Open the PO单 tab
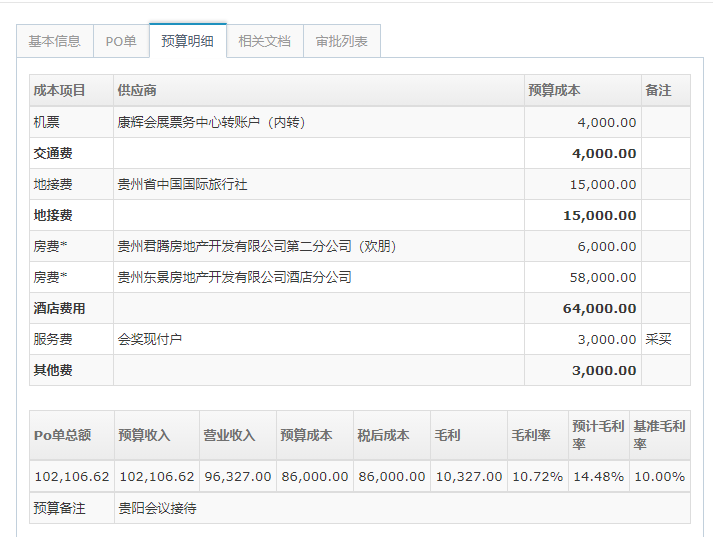This screenshot has height=537, width=713. coord(121,41)
